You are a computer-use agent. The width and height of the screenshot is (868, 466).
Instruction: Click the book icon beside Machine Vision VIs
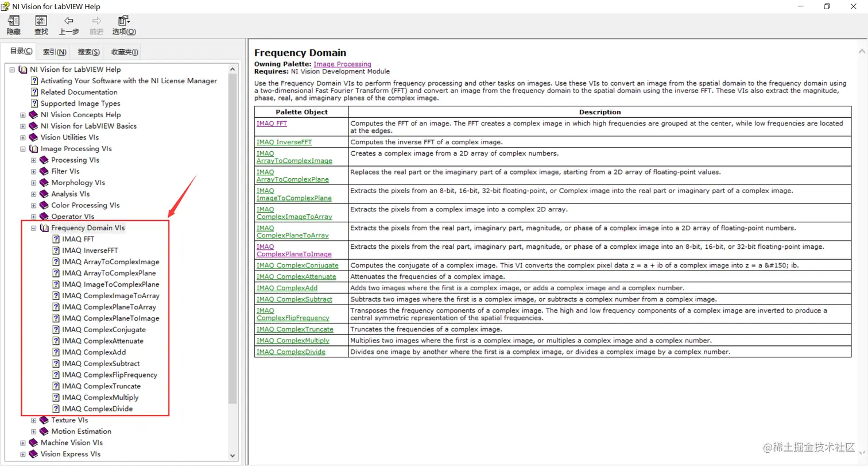coord(33,442)
